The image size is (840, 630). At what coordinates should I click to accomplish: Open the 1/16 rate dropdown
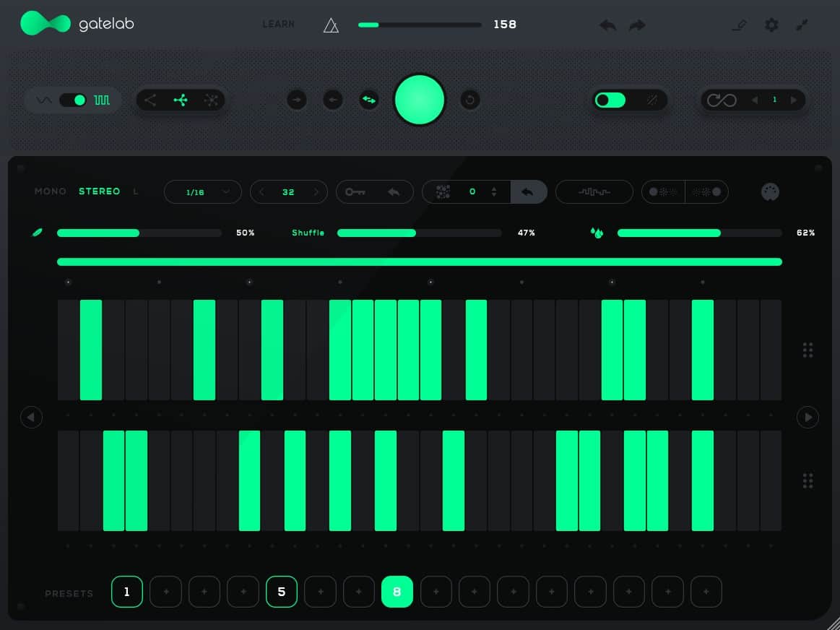click(x=202, y=192)
